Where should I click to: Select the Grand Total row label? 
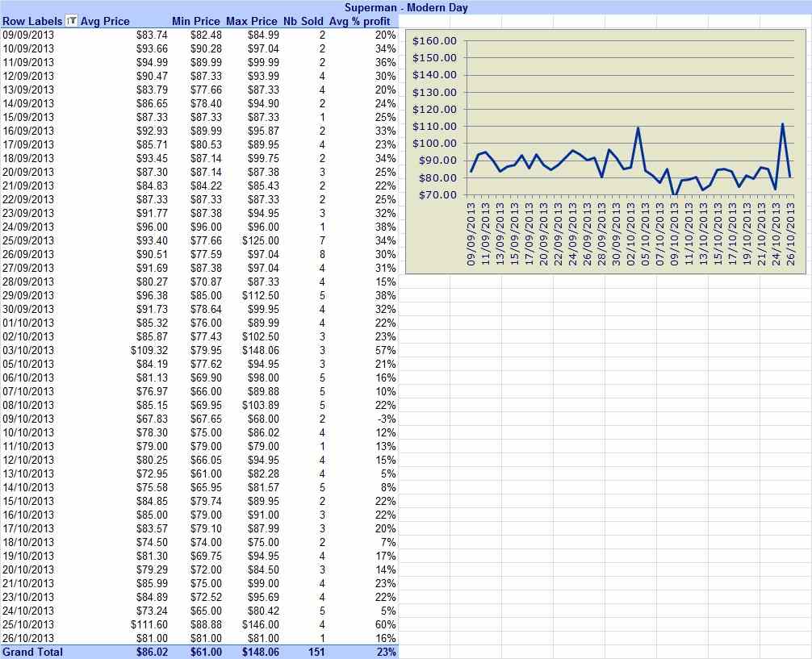click(32, 652)
